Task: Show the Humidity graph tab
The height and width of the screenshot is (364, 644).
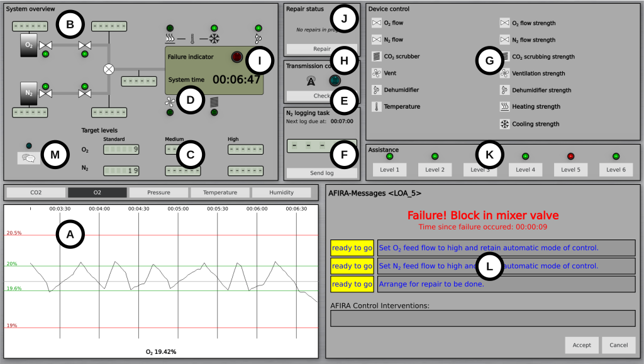Action: point(281,192)
